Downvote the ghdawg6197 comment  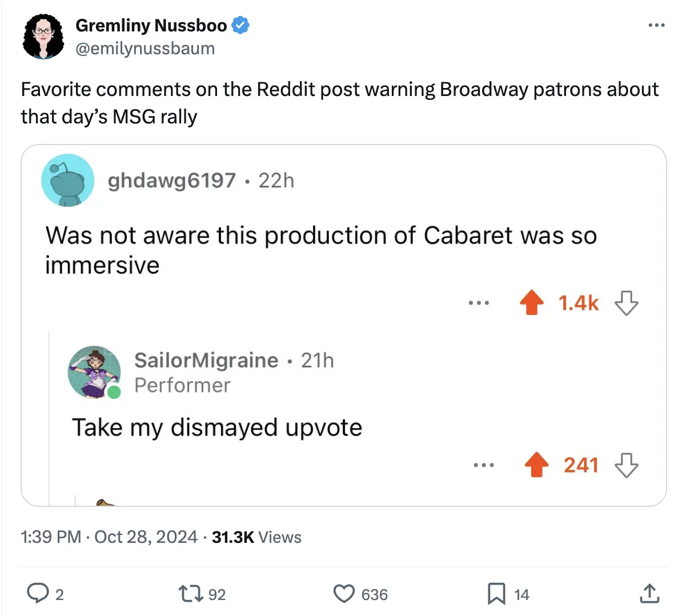[x=626, y=303]
